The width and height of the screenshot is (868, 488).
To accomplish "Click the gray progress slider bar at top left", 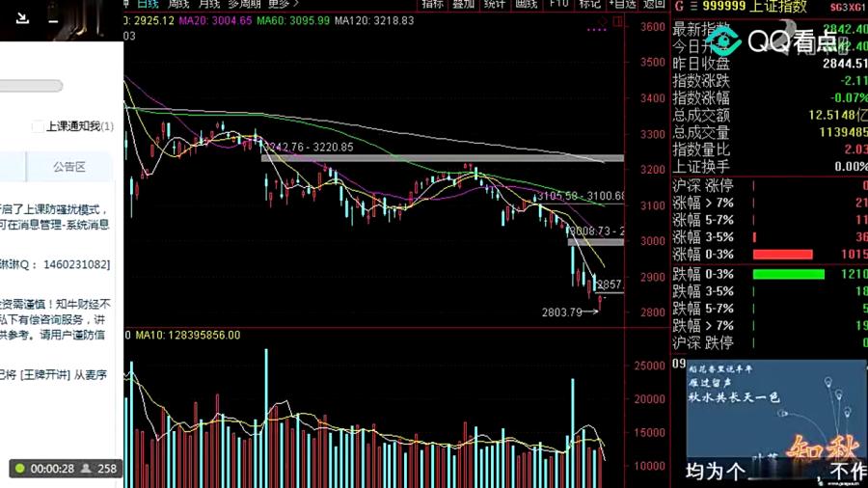I will click(x=31, y=86).
